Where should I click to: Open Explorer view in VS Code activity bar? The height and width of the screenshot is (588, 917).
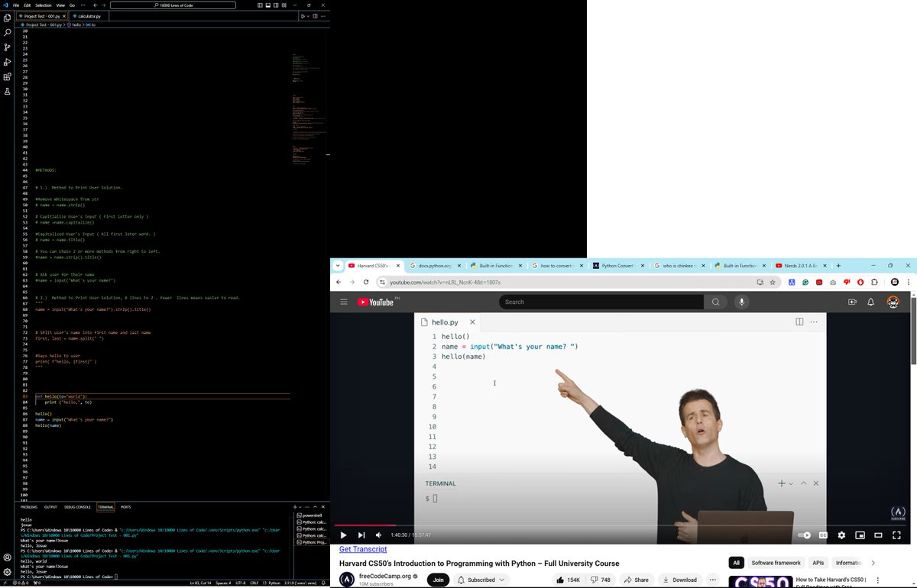8,18
